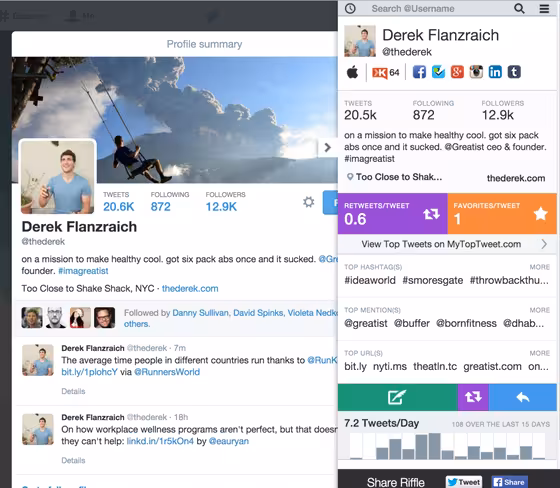Click the Tweet share button
Image resolution: width=560 pixels, height=488 pixels.
coord(464,482)
